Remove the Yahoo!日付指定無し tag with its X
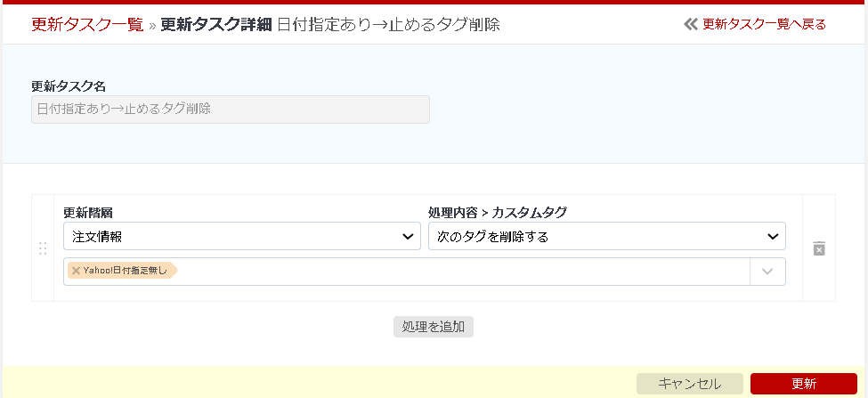Viewport: 868px width, 398px height. (77, 271)
